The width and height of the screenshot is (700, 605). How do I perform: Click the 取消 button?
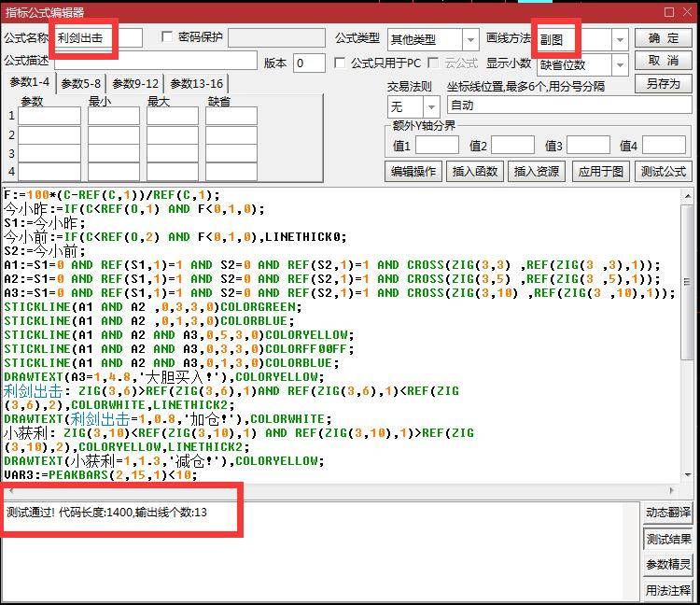(x=663, y=61)
